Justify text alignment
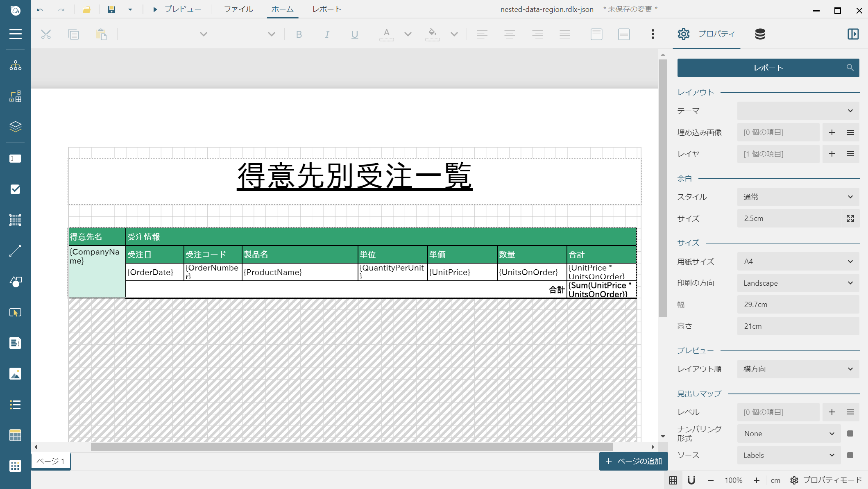 click(x=565, y=34)
